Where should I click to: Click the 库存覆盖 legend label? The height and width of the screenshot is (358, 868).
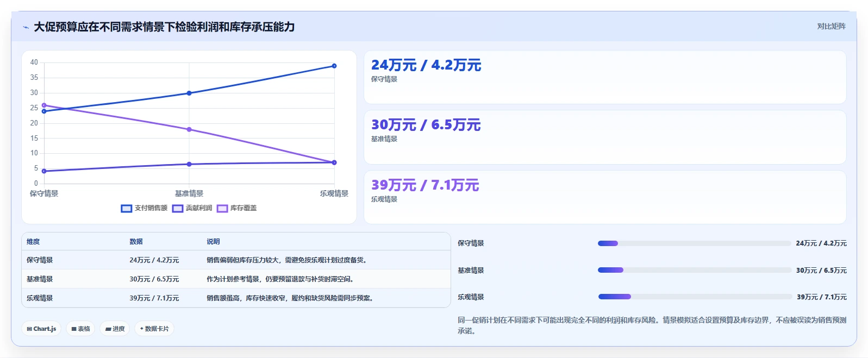pyautogui.click(x=243, y=208)
